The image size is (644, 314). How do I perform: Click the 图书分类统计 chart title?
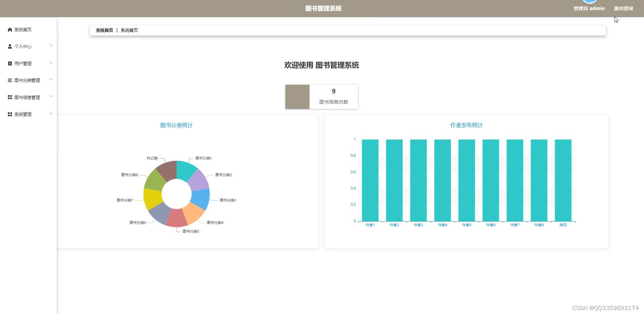(x=176, y=125)
